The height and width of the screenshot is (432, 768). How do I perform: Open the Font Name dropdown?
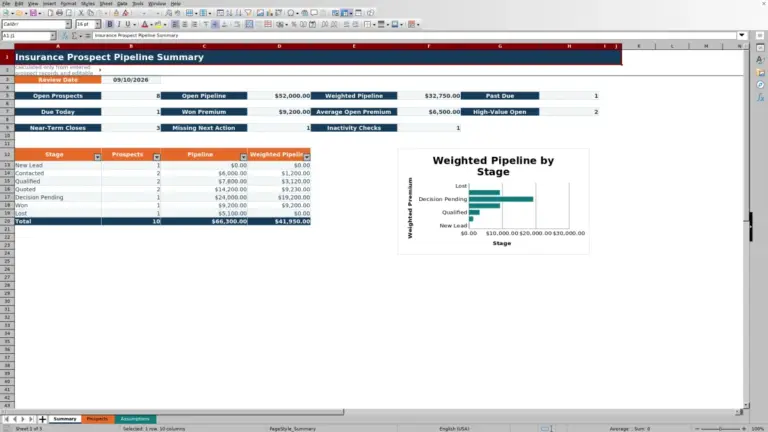(x=68, y=24)
